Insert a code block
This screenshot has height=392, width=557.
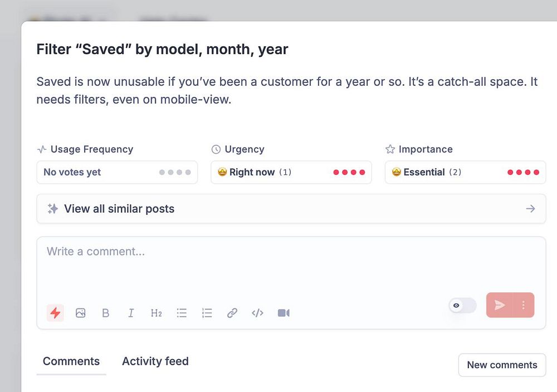(257, 313)
